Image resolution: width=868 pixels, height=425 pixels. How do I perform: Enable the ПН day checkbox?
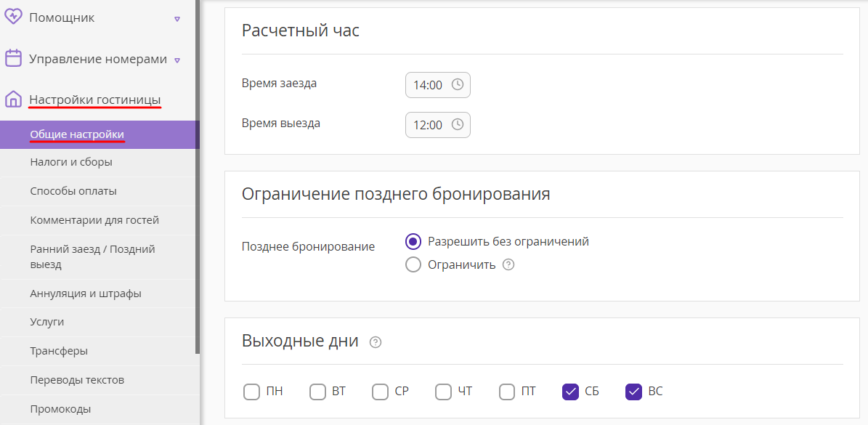click(251, 392)
